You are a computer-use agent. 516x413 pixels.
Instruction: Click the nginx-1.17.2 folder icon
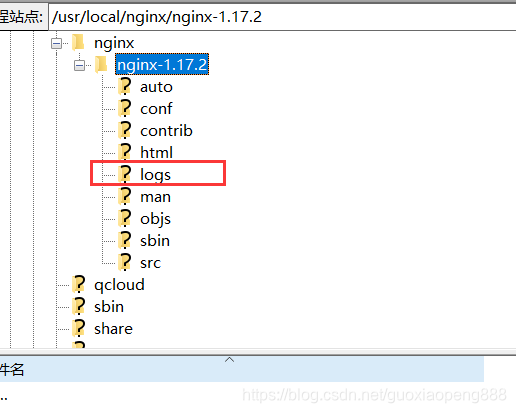pos(101,65)
